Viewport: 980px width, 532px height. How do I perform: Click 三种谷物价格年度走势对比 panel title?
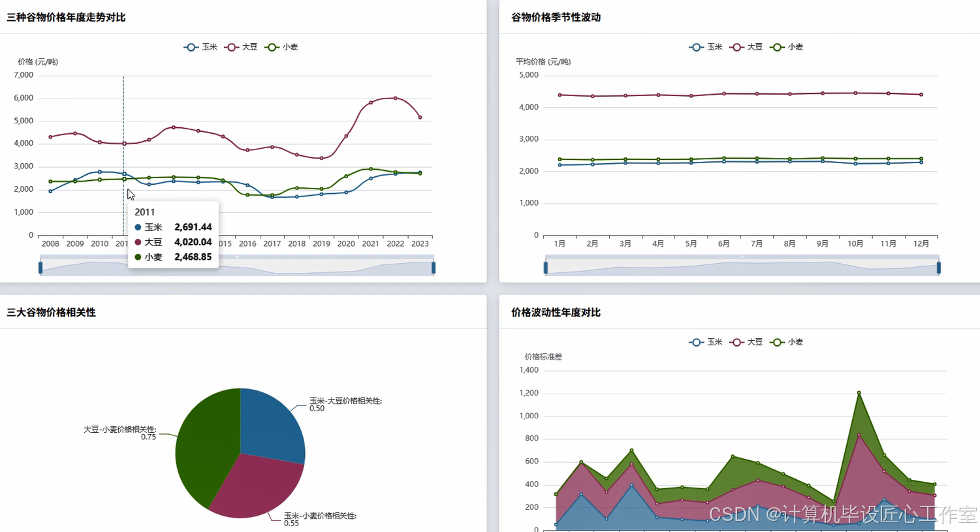[66, 18]
